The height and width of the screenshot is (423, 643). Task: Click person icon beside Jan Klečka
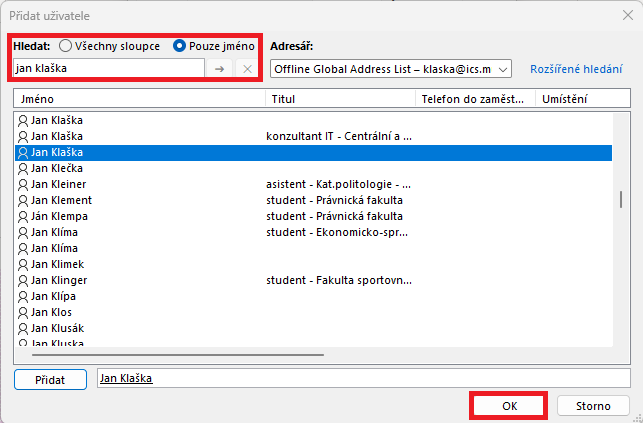23,168
